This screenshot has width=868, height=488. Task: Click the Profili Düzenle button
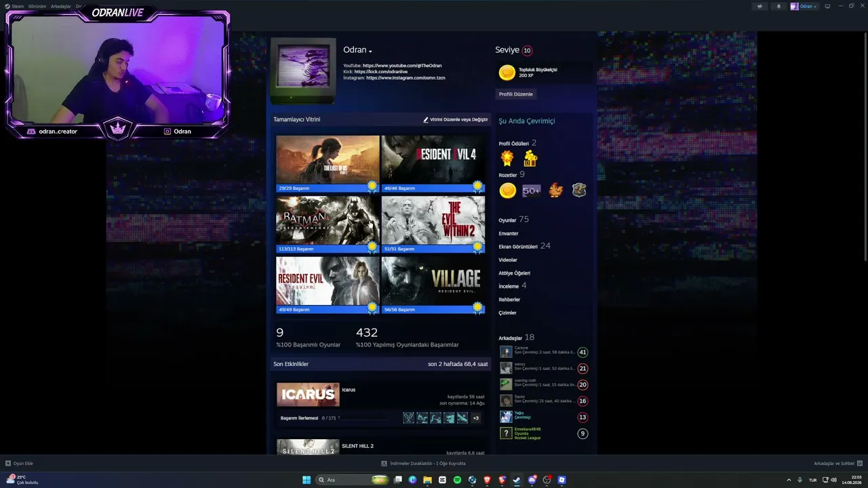[x=516, y=94]
